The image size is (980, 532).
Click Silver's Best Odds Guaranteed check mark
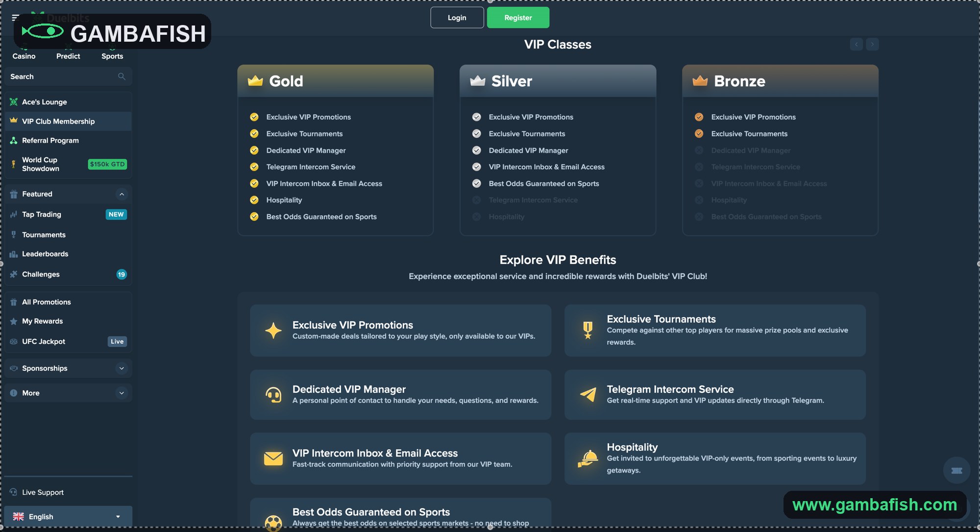[477, 183]
